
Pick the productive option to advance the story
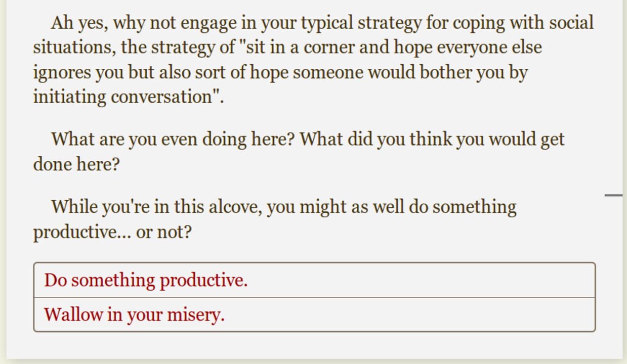[x=145, y=280]
